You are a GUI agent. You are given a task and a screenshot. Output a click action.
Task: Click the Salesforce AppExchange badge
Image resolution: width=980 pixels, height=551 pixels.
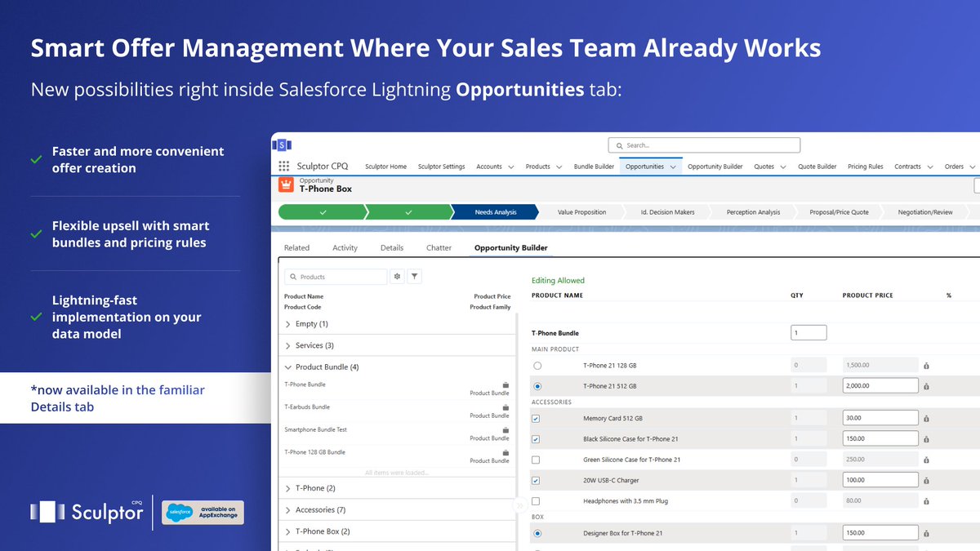coord(203,513)
